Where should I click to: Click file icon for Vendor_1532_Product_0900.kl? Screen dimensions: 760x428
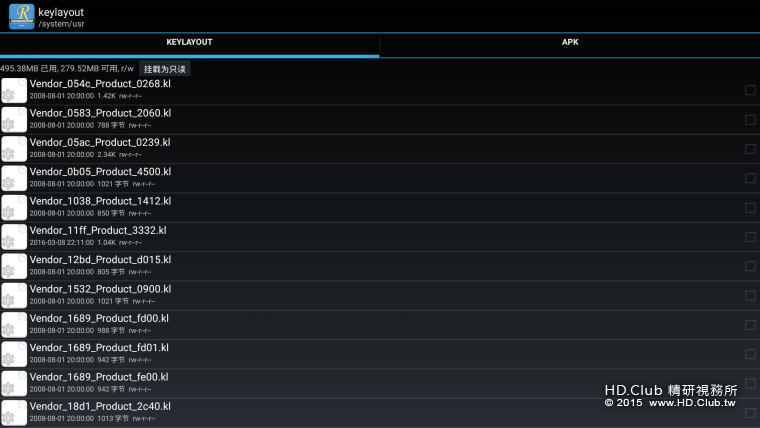pos(14,295)
